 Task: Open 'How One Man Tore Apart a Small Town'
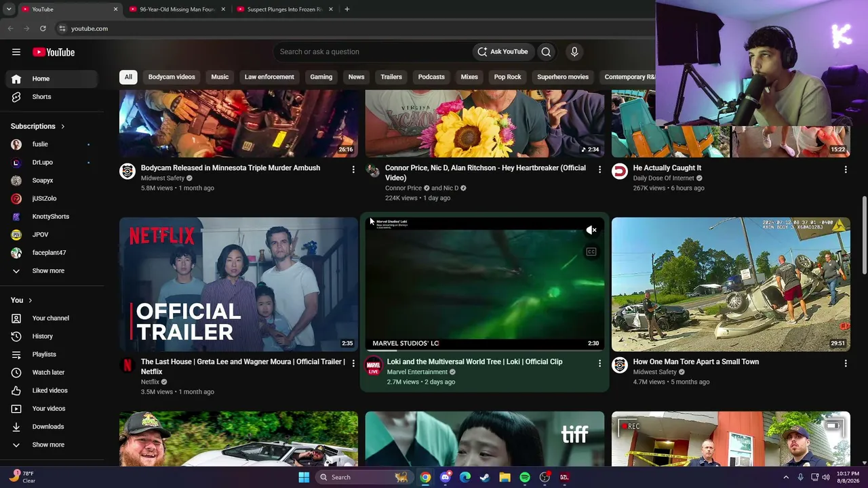coord(696,362)
